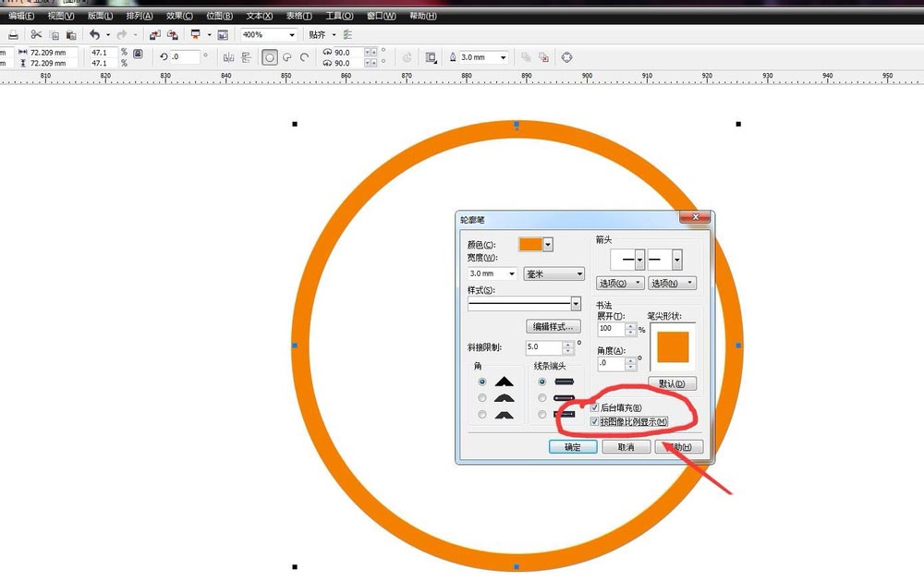Click the Print icon in toolbar
The width and height of the screenshot is (924, 582).
pos(13,35)
